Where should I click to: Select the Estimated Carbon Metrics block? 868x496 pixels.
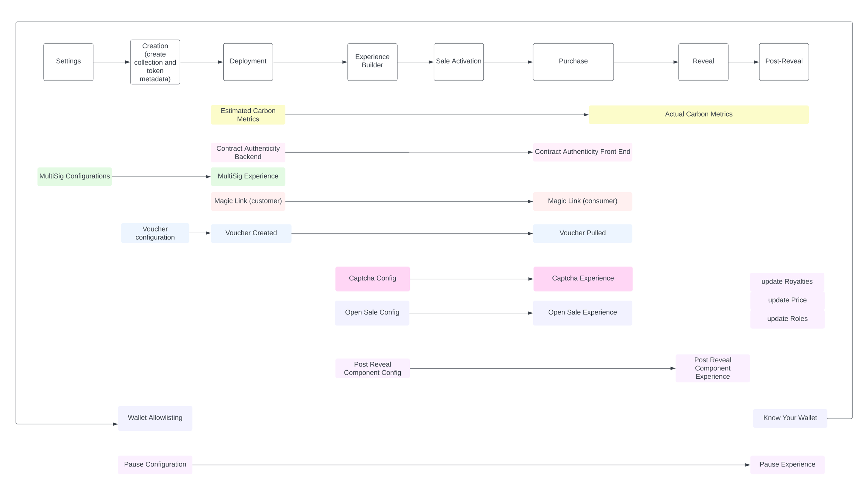click(248, 115)
